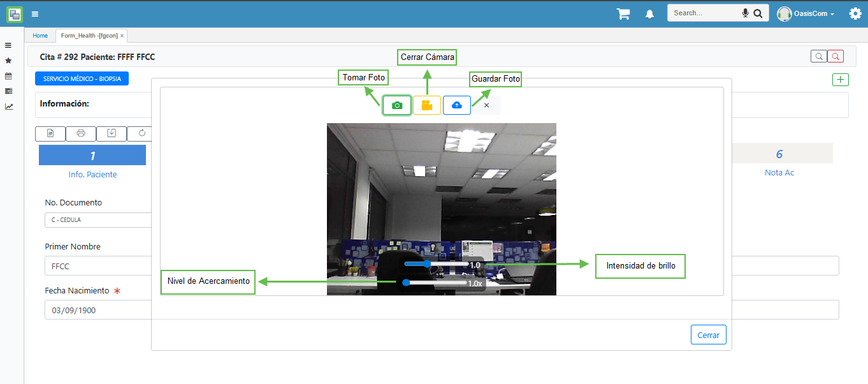Activate the microphone voice search
This screenshot has width=868, height=384.
click(x=745, y=13)
